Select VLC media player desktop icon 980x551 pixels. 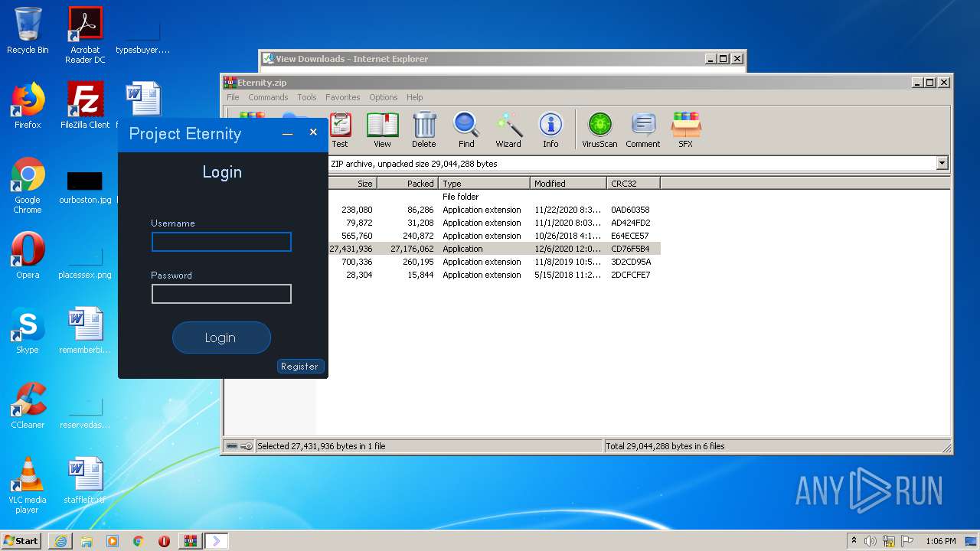coord(28,486)
